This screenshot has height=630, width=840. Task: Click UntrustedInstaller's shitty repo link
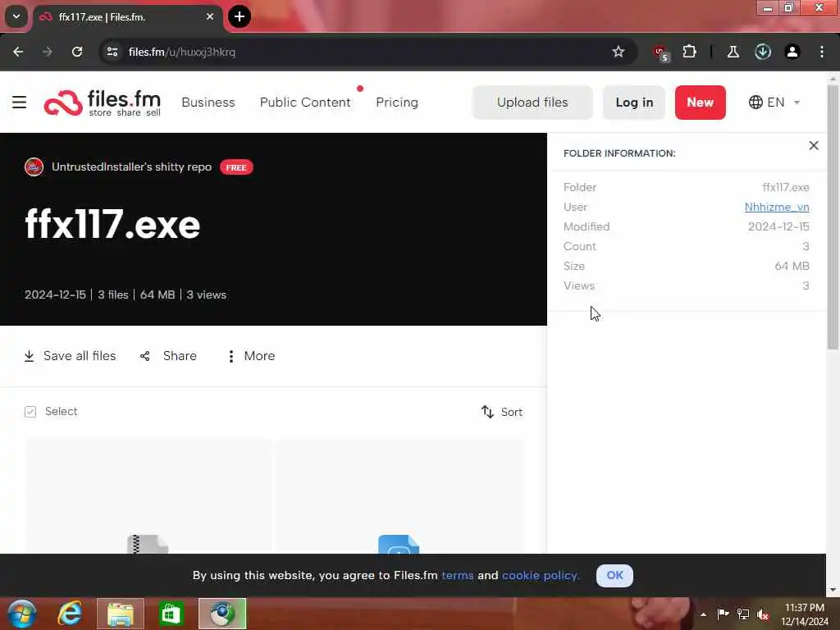tap(131, 167)
